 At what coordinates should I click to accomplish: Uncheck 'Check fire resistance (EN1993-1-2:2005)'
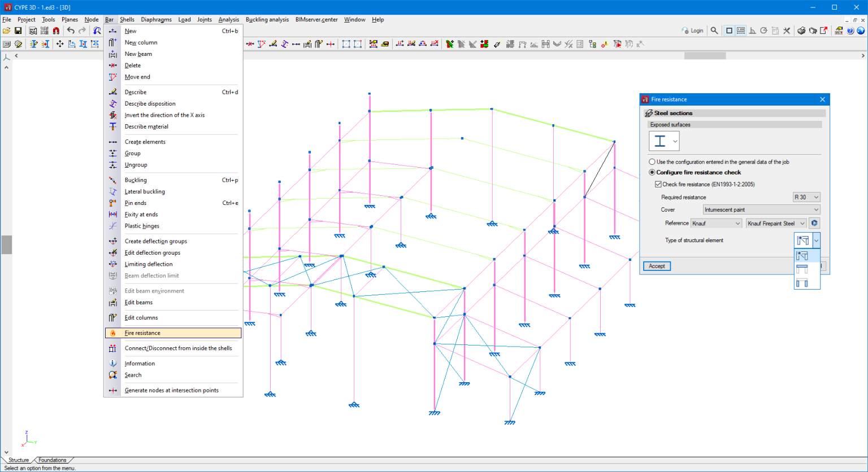[x=658, y=184]
